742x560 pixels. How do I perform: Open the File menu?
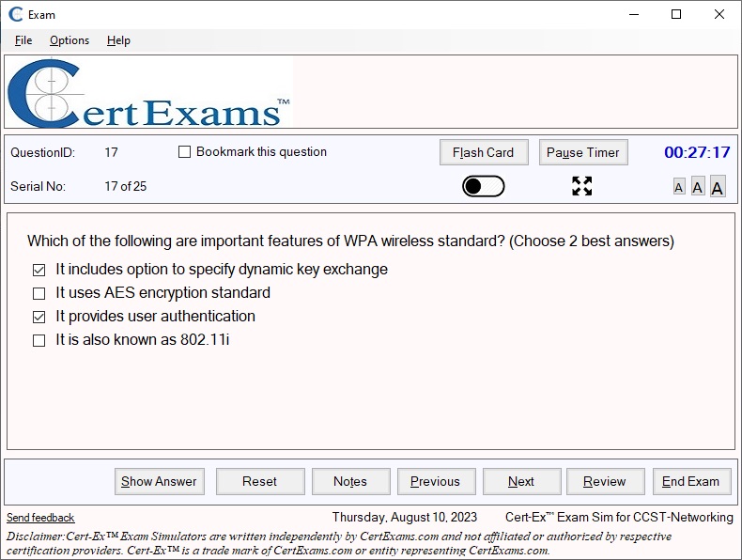coord(23,40)
